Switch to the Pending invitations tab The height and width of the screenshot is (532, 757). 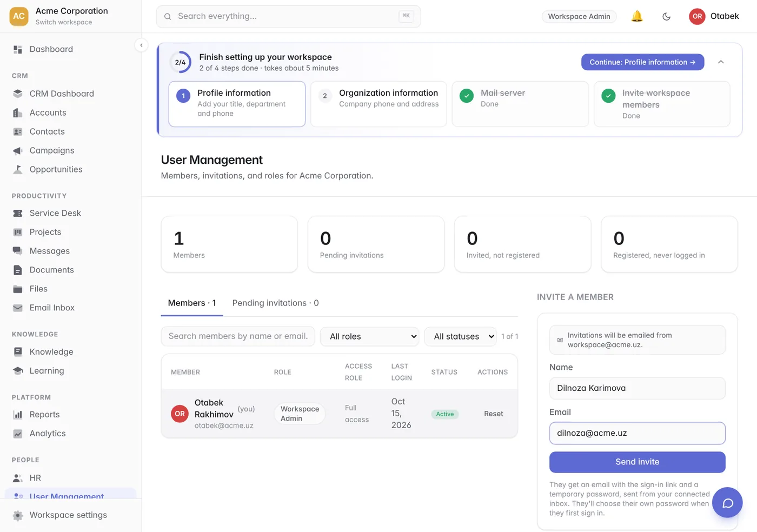(275, 303)
